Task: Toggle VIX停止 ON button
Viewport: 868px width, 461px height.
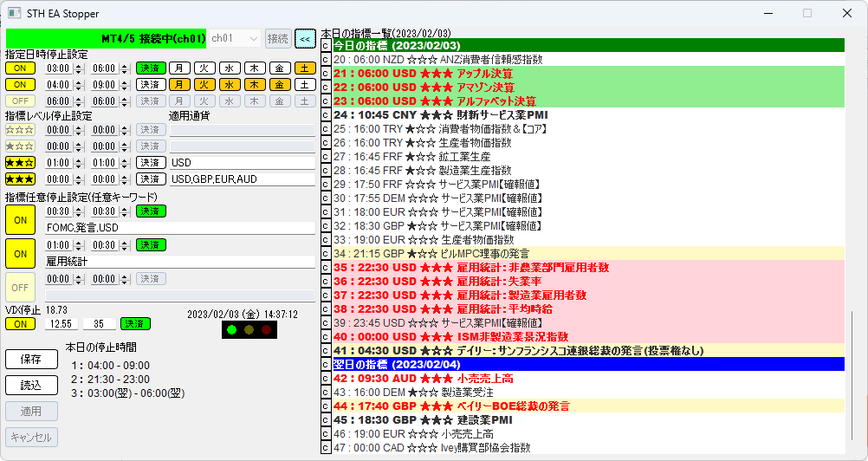Action: (x=21, y=324)
